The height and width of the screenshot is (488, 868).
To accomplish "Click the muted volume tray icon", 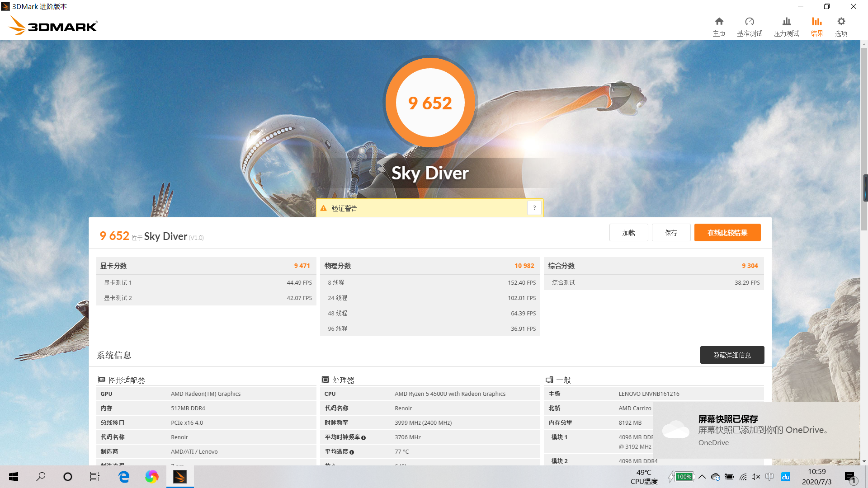I will [755, 477].
